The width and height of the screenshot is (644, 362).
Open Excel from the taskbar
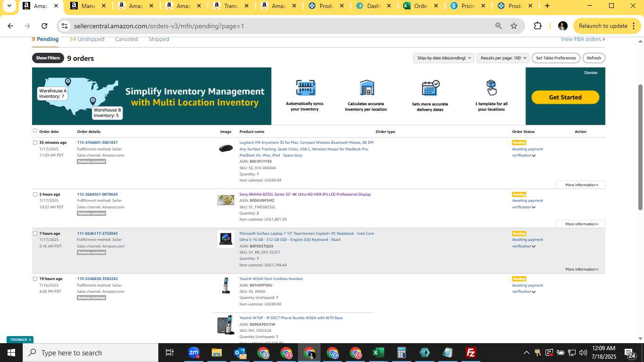378,353
